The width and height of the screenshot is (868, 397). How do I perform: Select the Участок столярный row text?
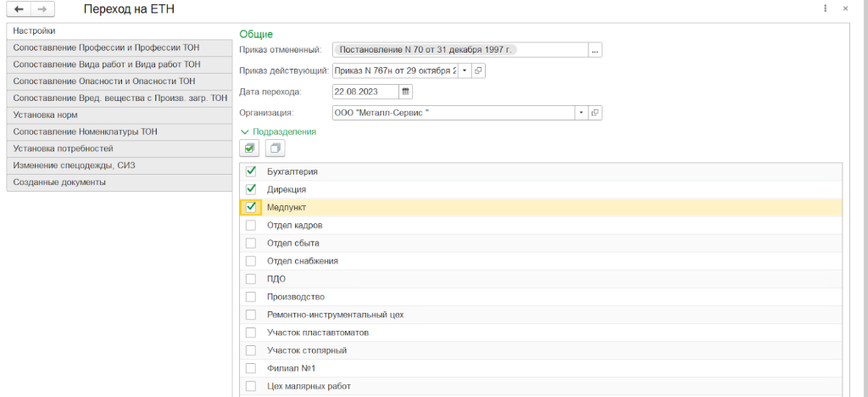click(307, 350)
